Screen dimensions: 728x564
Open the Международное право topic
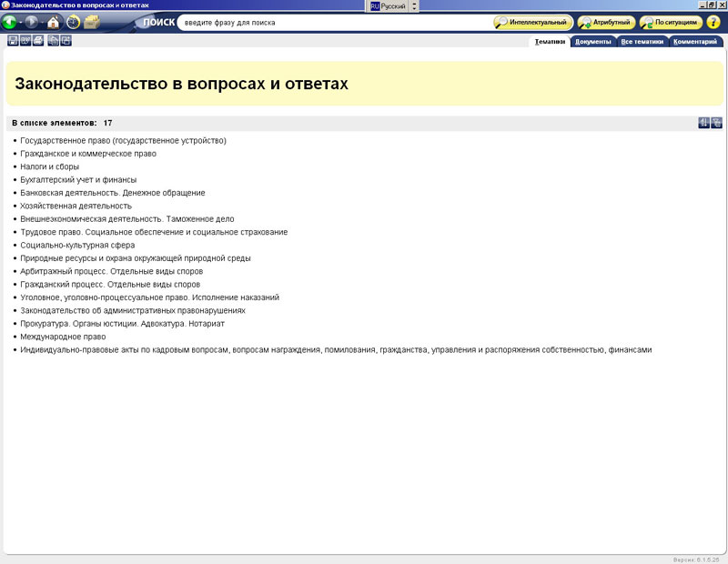pyautogui.click(x=63, y=337)
